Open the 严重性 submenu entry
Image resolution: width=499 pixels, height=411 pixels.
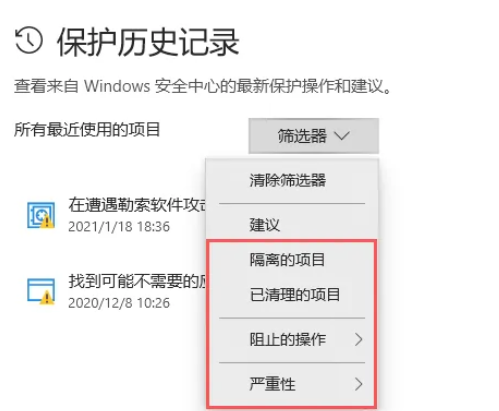click(x=292, y=384)
